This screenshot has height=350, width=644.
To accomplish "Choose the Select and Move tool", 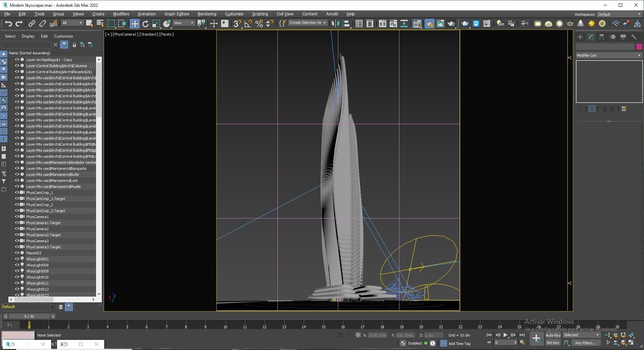I will tap(135, 23).
